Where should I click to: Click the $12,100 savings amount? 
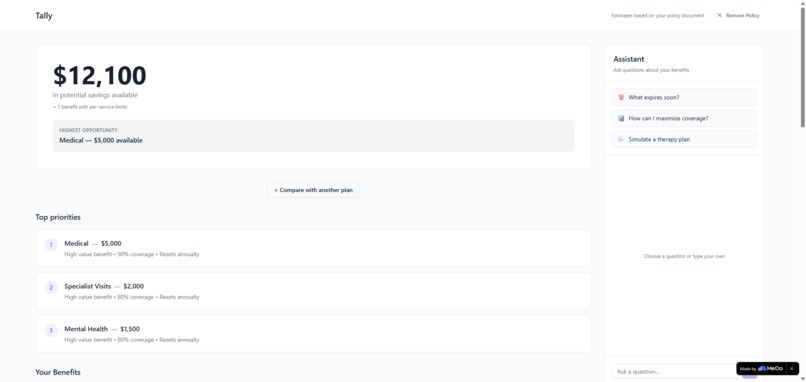(100, 76)
